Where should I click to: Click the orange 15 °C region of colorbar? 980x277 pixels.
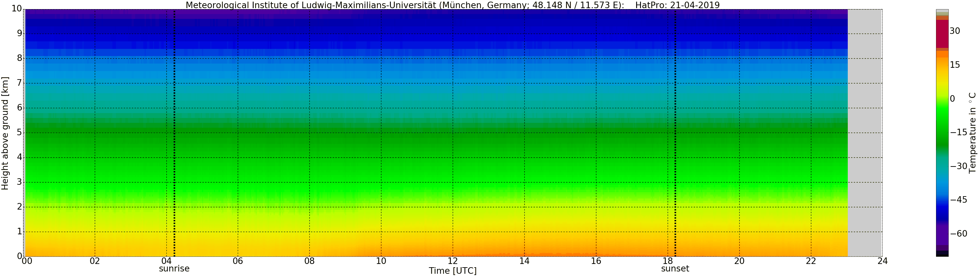point(942,65)
